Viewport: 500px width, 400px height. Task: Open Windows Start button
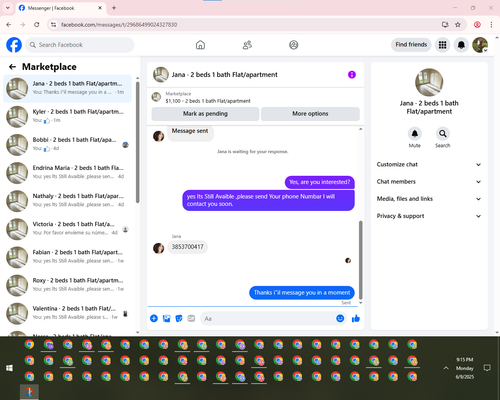click(x=9, y=368)
